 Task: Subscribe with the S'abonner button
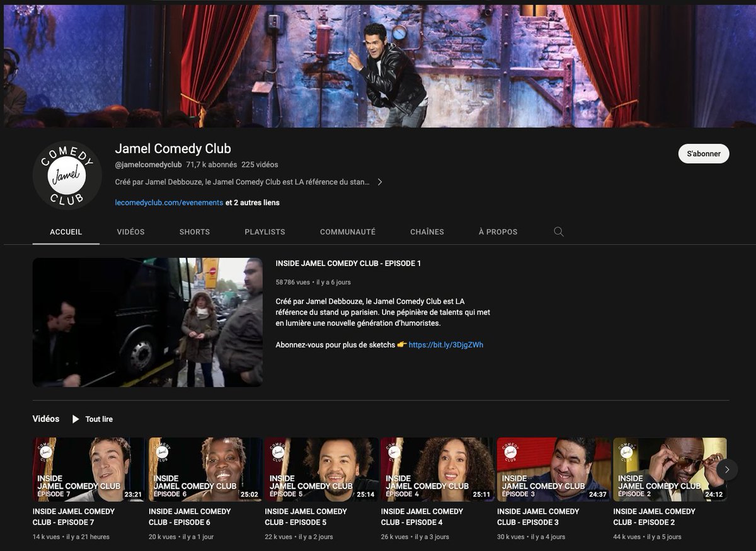(704, 154)
